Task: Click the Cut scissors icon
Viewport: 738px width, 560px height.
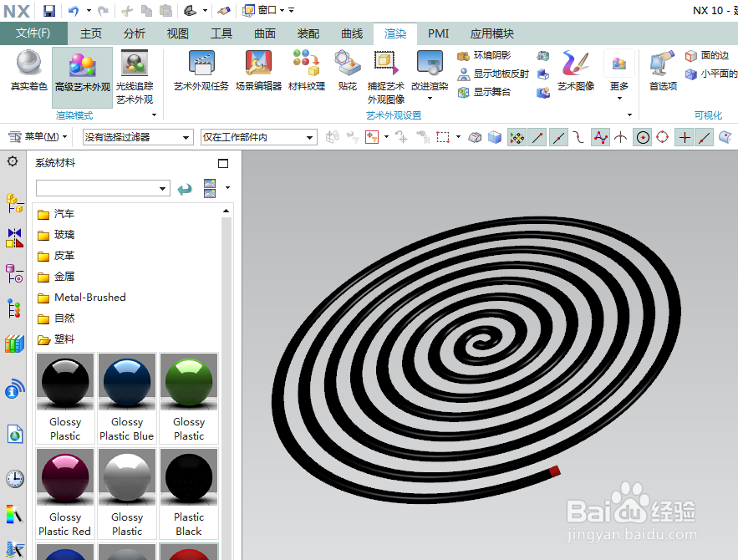Action: tap(126, 10)
